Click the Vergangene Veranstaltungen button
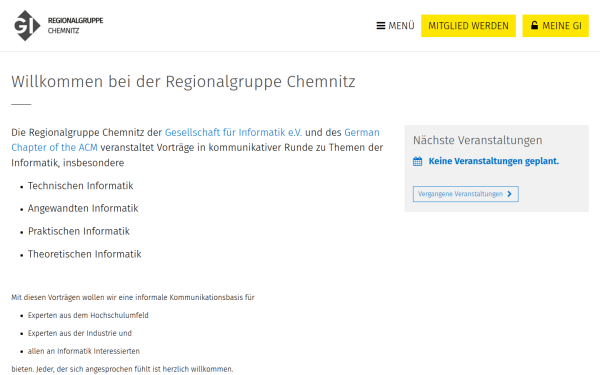600x375 pixels. pyautogui.click(x=466, y=194)
